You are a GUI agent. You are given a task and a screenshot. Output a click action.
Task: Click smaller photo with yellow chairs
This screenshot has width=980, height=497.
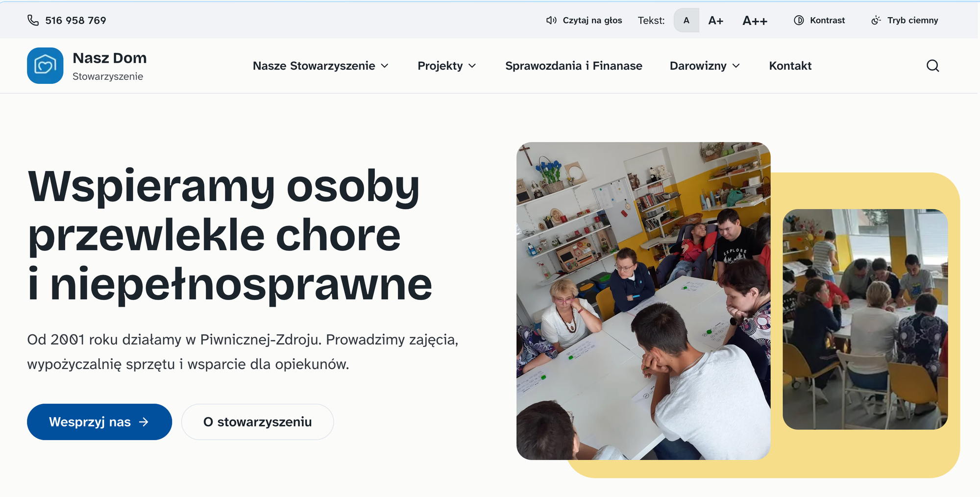click(x=865, y=320)
